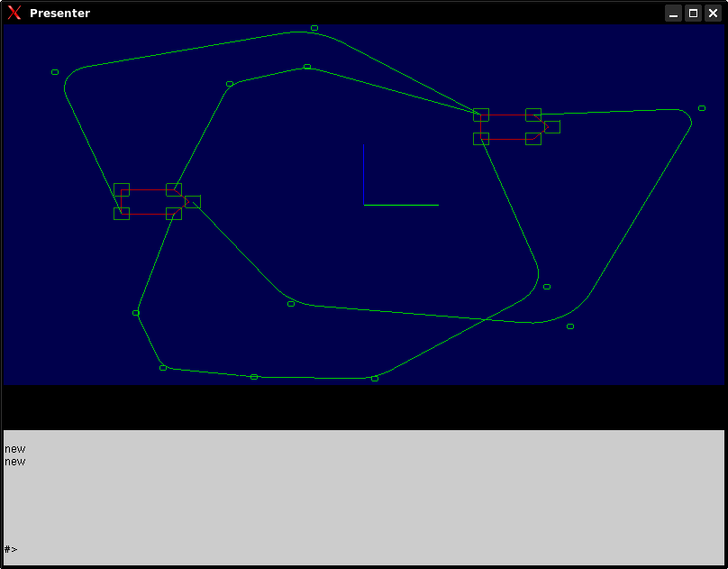Viewport: 728px width, 569px height.
Task: Click the blue vertical axis line at canvas center
Action: (x=363, y=174)
